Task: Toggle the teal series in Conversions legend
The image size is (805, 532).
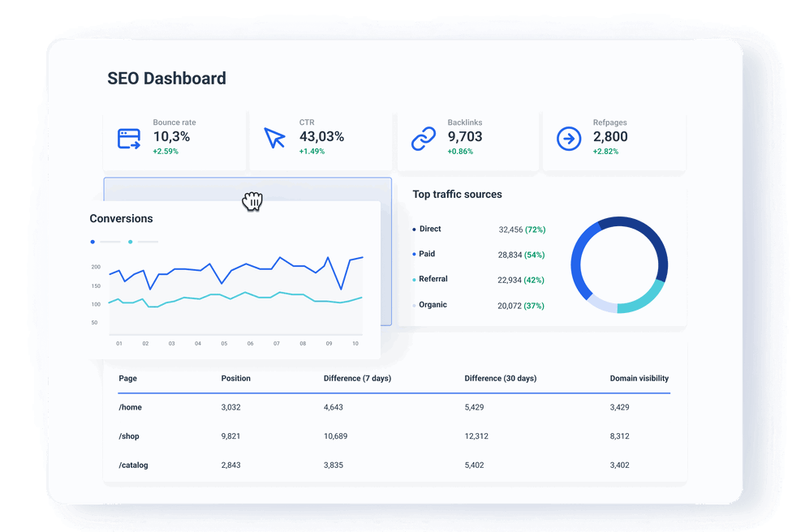Action: (x=131, y=242)
